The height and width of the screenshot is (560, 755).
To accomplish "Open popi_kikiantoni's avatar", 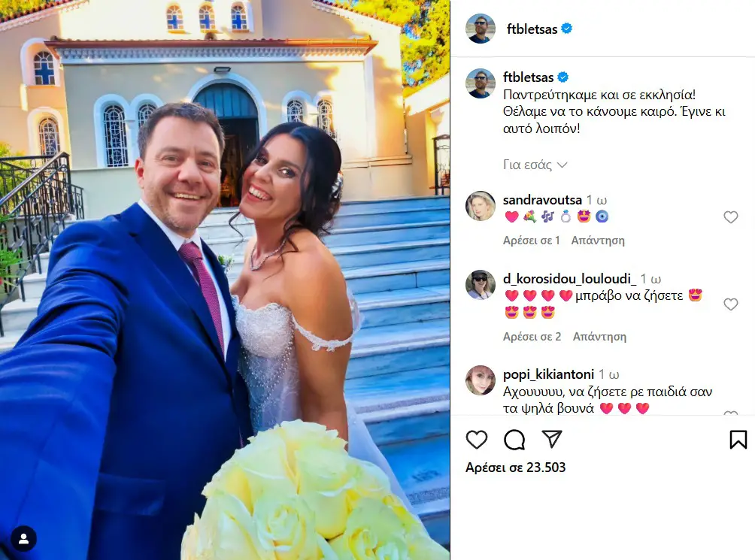I will (x=480, y=380).
